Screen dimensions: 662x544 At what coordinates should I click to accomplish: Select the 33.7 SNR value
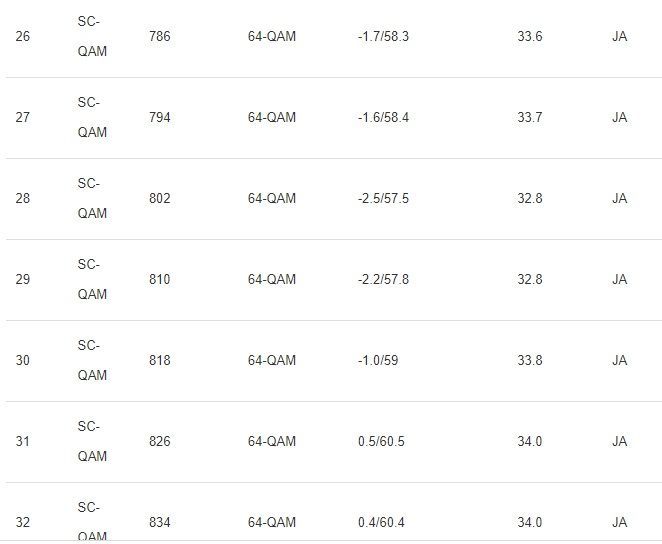click(530, 118)
